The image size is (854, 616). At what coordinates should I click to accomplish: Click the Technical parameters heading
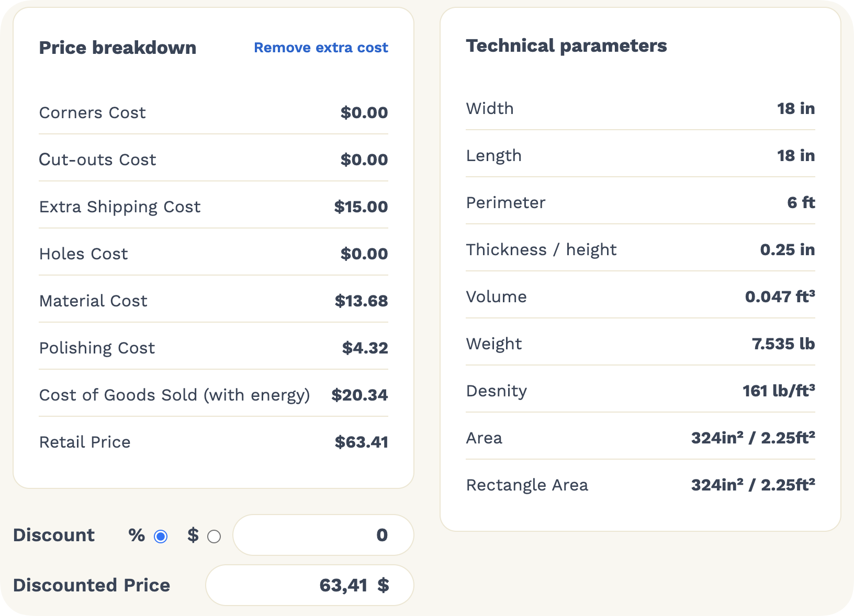[x=566, y=46]
